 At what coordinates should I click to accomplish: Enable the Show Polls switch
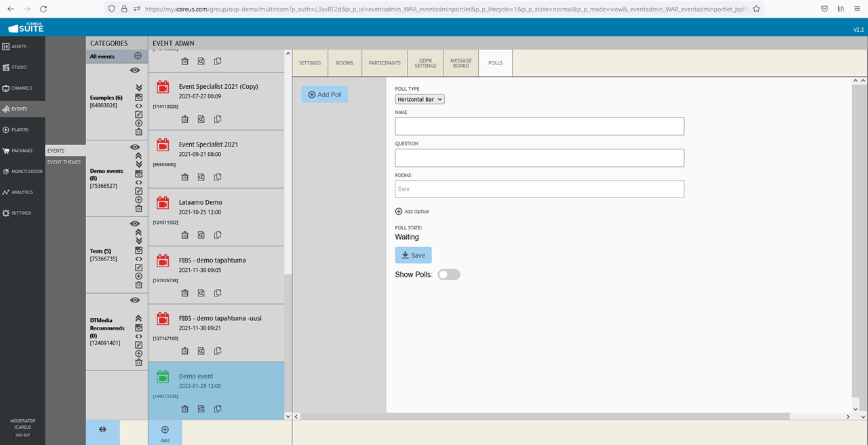(448, 275)
